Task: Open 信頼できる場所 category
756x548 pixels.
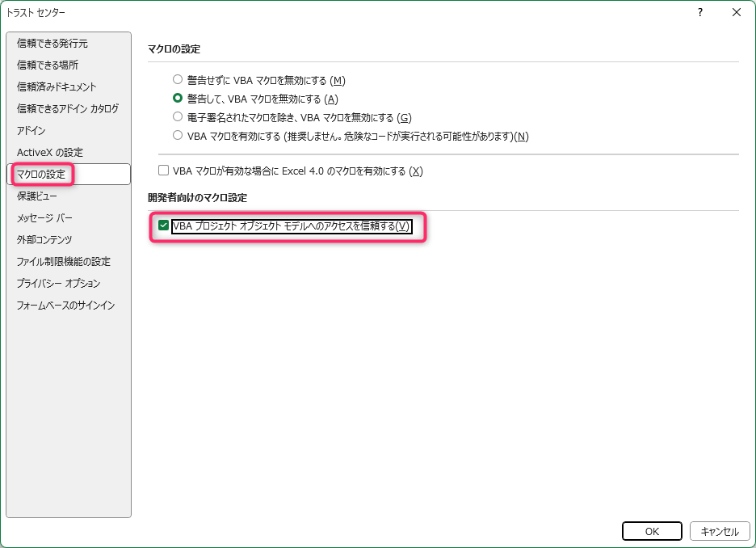Action: click(48, 65)
